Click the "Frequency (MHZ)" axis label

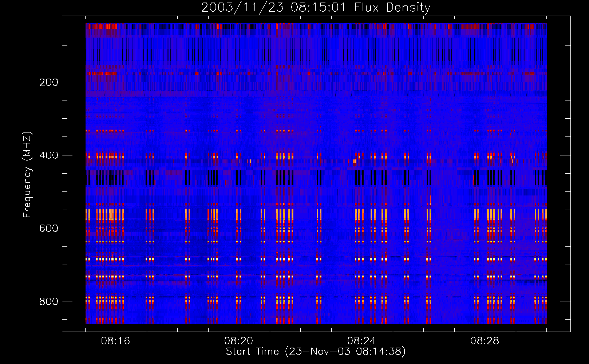[x=27, y=175]
